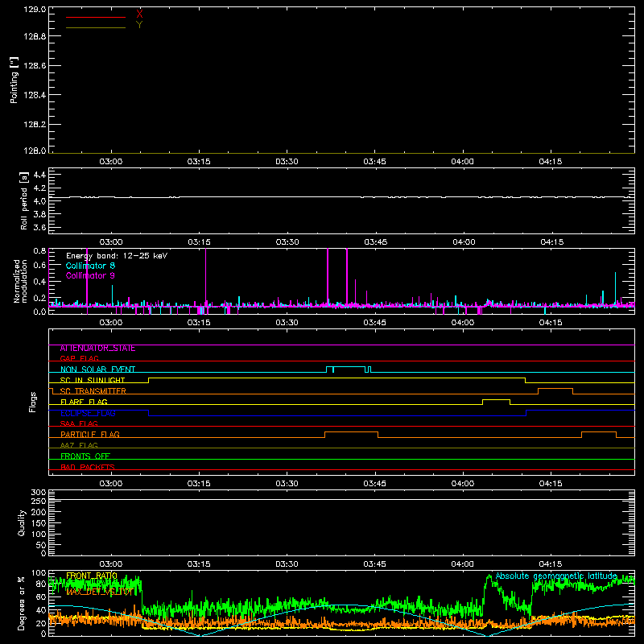The image size is (644, 644).
Task: Click the 3.6 tick on Roll period axis
Action: pyautogui.click(x=39, y=228)
